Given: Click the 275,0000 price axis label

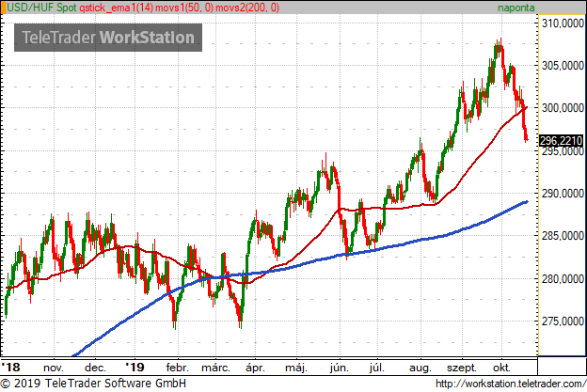Looking at the screenshot, I should pyautogui.click(x=563, y=321).
